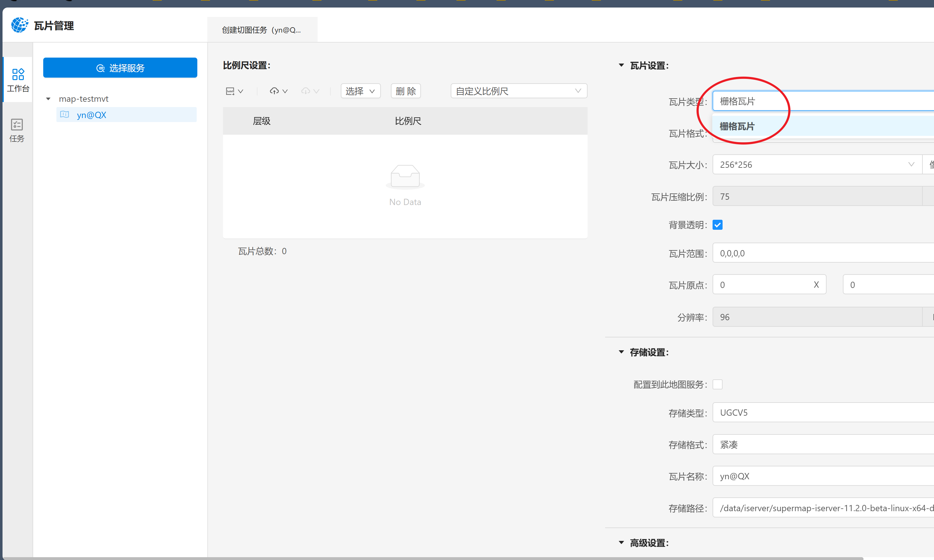Click the cloud download icon

click(x=306, y=91)
